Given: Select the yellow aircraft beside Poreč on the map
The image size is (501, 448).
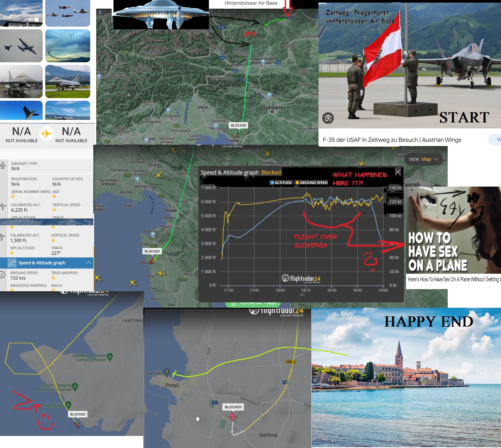Looking at the screenshot, I should (x=161, y=274).
